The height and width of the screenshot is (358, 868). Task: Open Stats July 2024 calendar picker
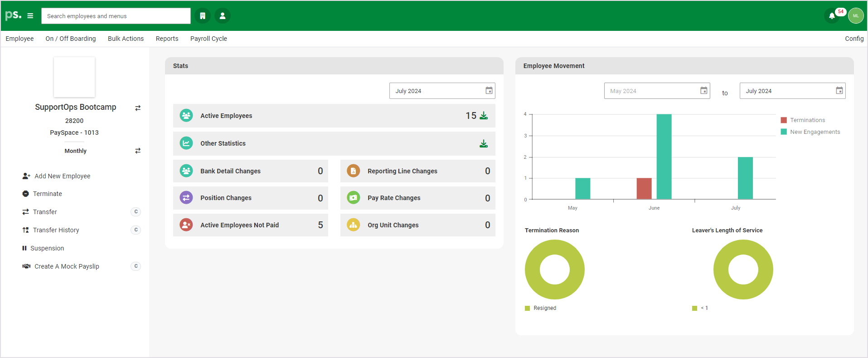tap(489, 91)
